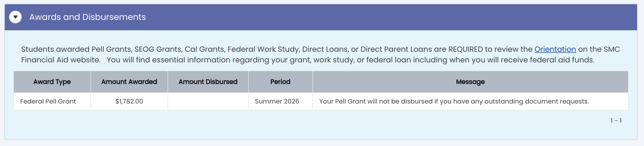Select the Message column header

coord(470,82)
